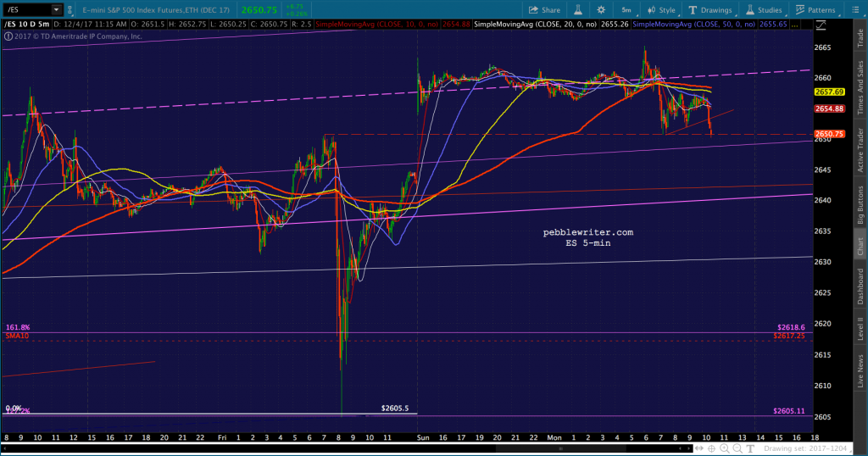The height and width of the screenshot is (456, 868).
Task: Open the list menu icon at top right
Action: [855, 10]
